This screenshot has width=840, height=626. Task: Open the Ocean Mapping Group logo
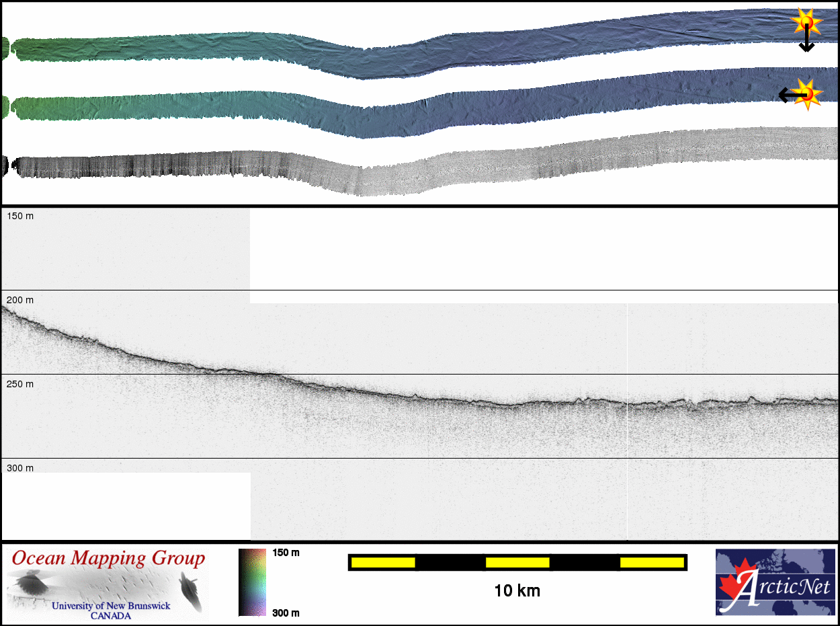[x=108, y=584]
